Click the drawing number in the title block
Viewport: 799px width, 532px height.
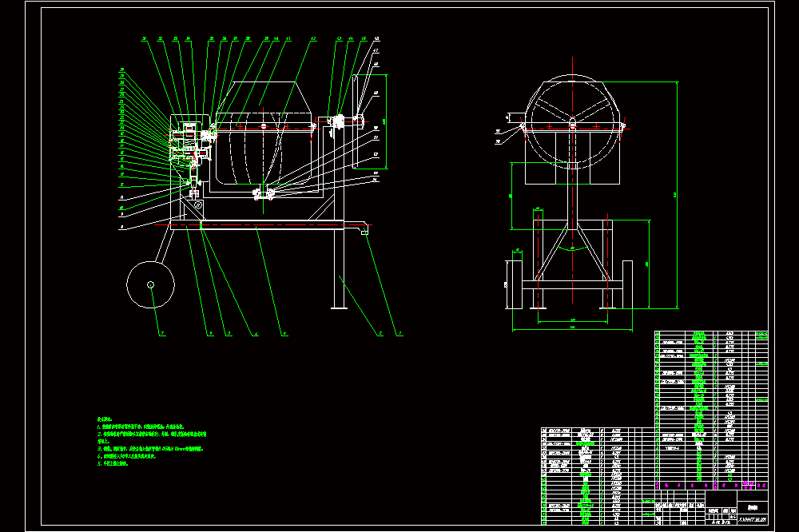click(x=752, y=520)
